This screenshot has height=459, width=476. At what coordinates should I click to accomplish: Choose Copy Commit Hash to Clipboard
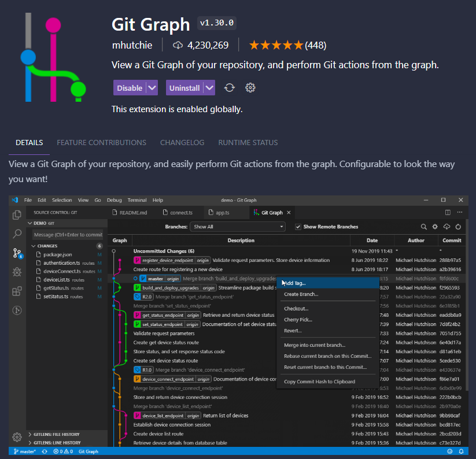328,382
